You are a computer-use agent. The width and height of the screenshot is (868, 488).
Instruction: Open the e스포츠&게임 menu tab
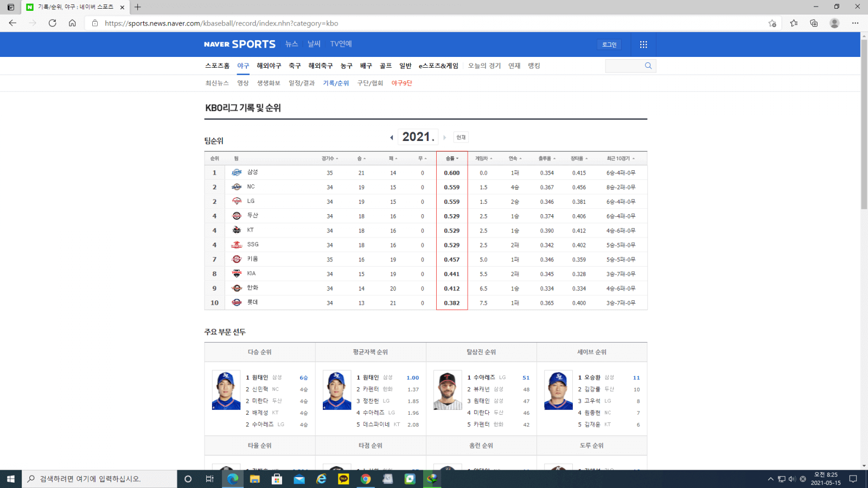[x=438, y=66]
